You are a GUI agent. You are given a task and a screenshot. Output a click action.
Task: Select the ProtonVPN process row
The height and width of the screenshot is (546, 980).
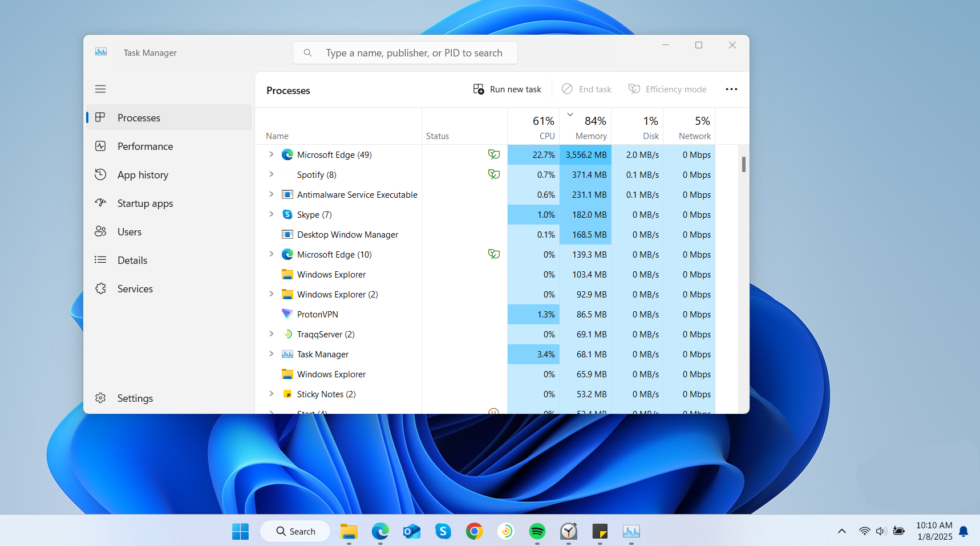click(x=485, y=314)
